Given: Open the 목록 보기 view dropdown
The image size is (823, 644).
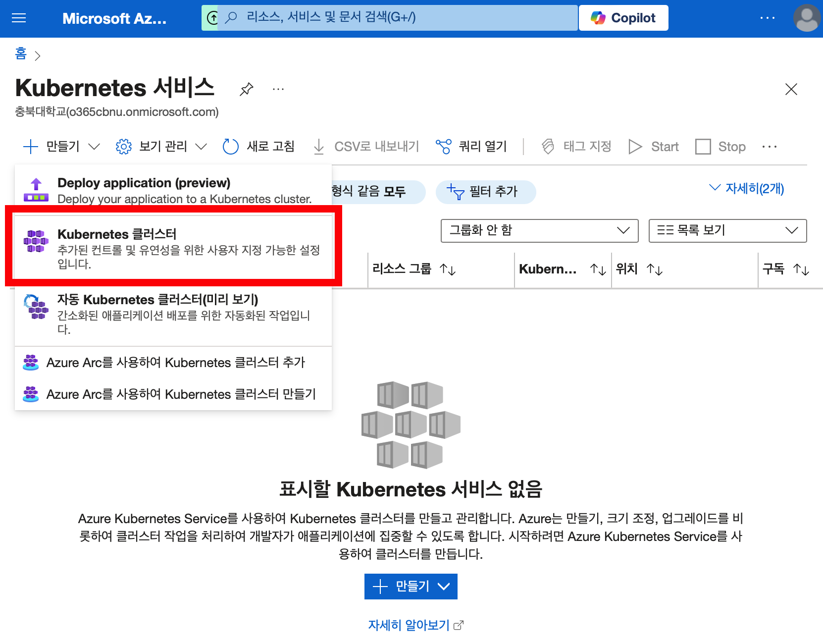Looking at the screenshot, I should 728,230.
